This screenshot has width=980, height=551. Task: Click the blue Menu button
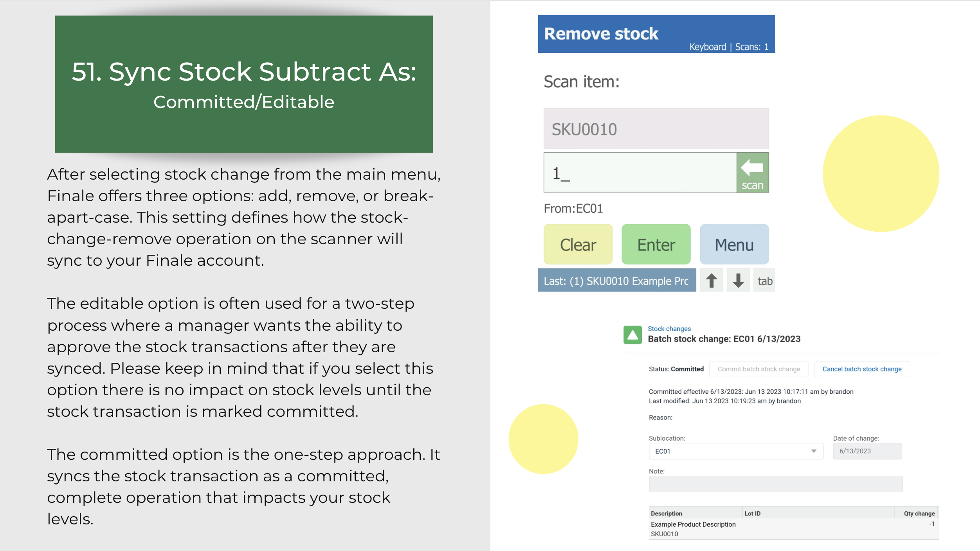(x=734, y=245)
